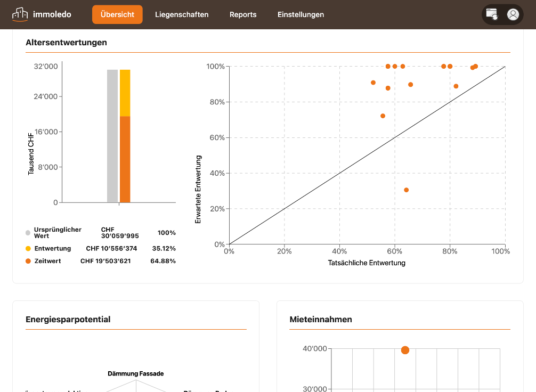This screenshot has width=536, height=392.
Task: Open the Liegenschaften menu item
Action: 182,14
